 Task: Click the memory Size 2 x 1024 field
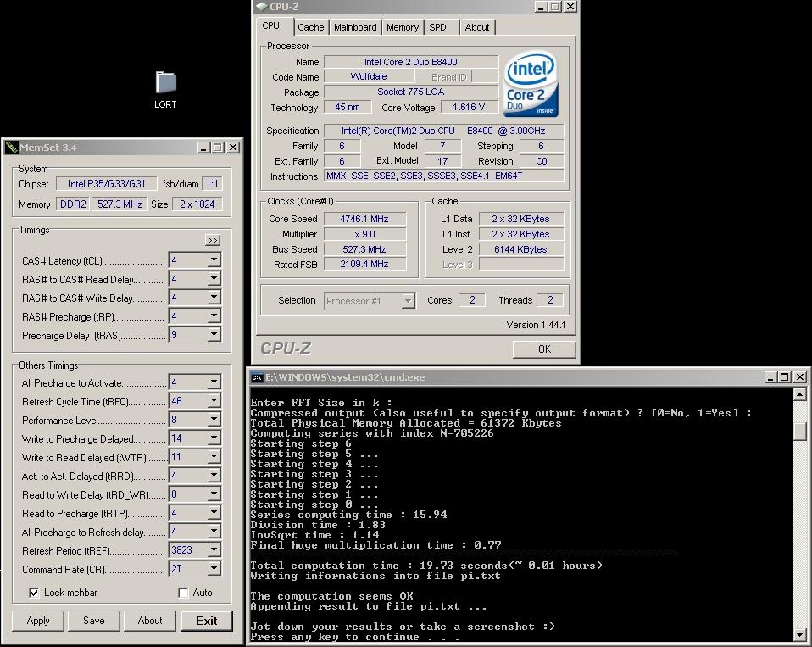(197, 204)
